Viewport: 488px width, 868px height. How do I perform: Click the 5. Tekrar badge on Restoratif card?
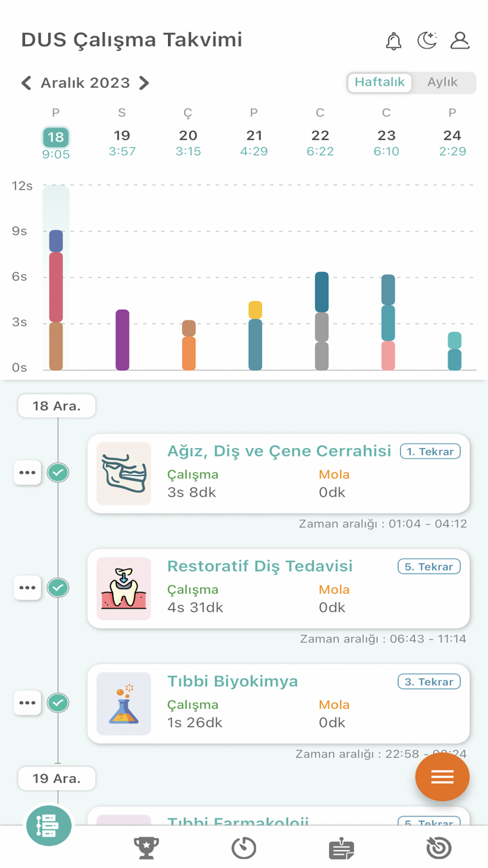429,567
